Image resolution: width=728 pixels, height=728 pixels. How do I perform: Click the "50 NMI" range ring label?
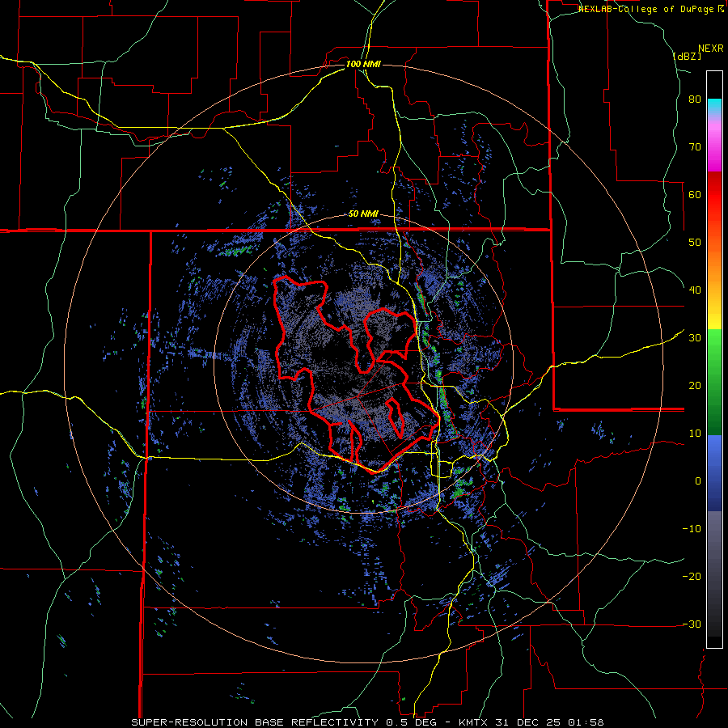click(x=363, y=214)
